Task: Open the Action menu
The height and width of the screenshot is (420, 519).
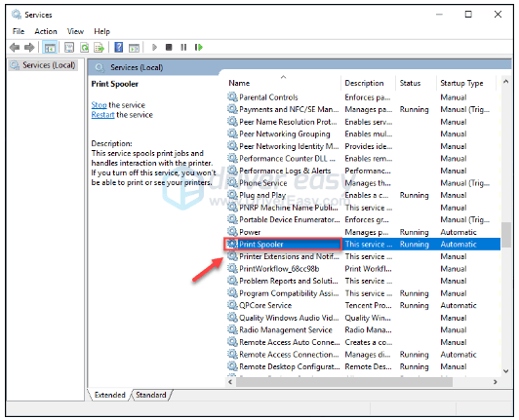Action: (46, 31)
